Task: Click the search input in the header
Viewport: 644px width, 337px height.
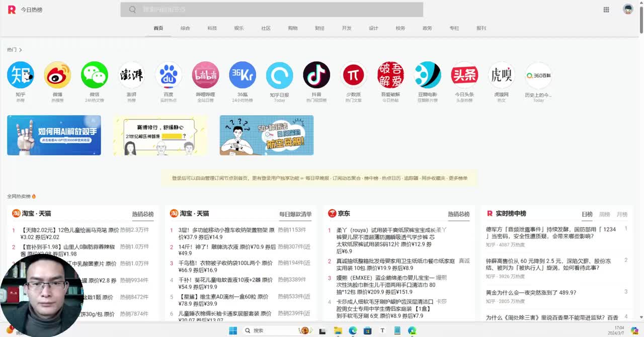Action: pyautogui.click(x=272, y=10)
